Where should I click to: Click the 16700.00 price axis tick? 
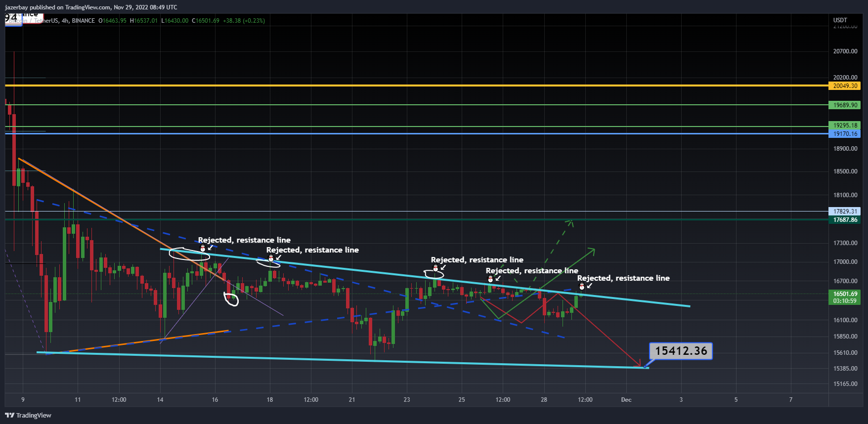coord(845,281)
